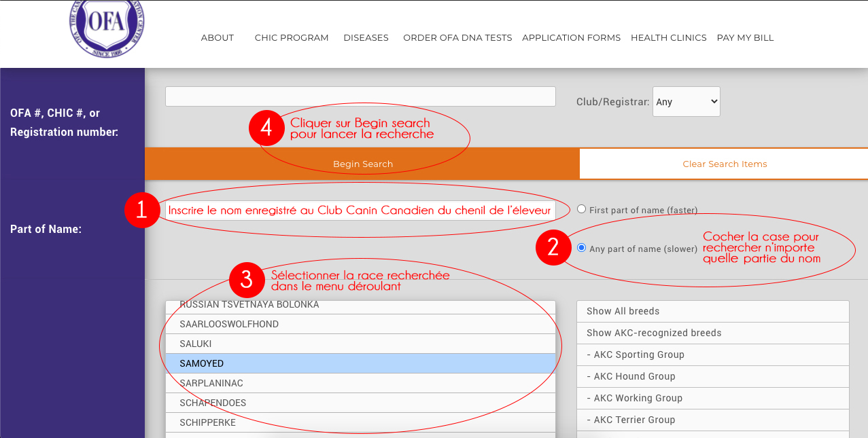868x438 pixels.
Task: Select SARPLANINAC in breed list
Action: (360, 383)
